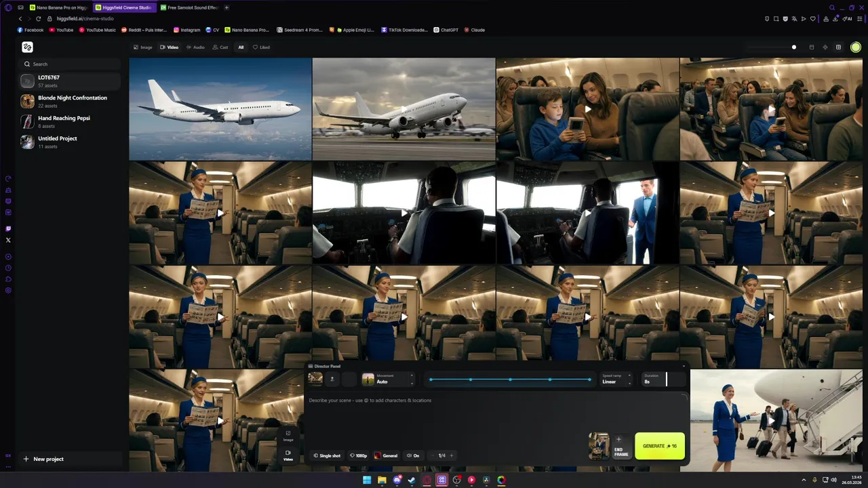Image resolution: width=868 pixels, height=488 pixels.
Task: Click the diamond view icon in toolbar
Action: (x=825, y=47)
